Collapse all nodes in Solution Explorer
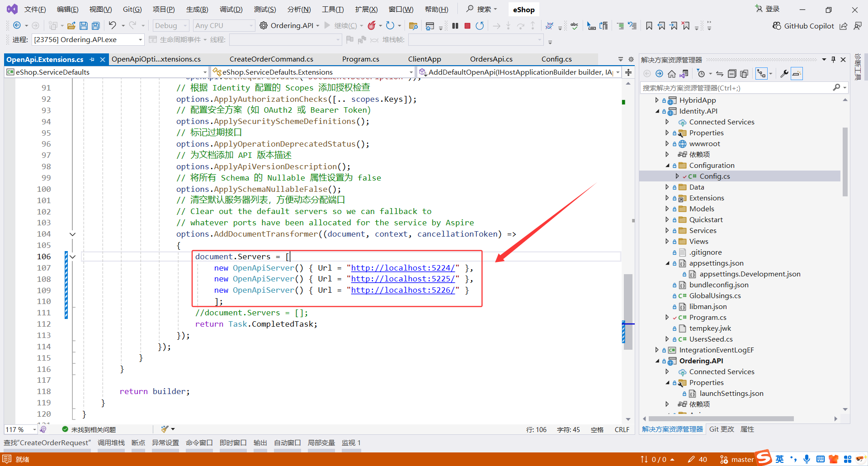The width and height of the screenshot is (868, 466). click(732, 74)
